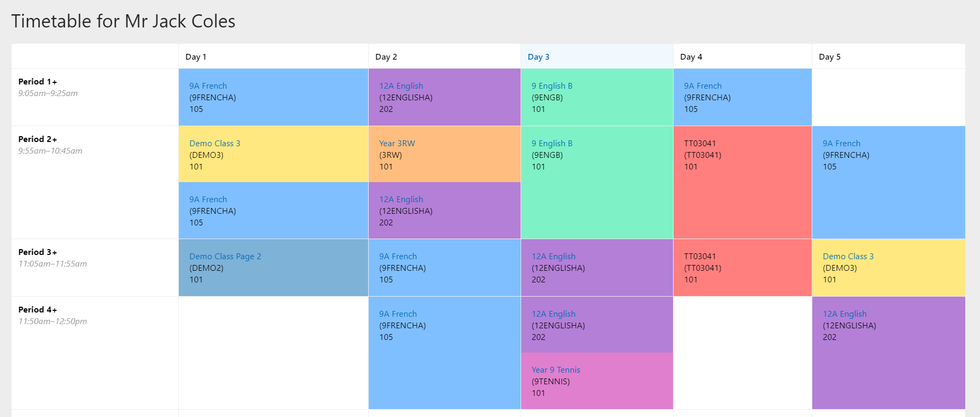Open 9A French on Day 4 Period 1
980x417 pixels.
point(703,86)
